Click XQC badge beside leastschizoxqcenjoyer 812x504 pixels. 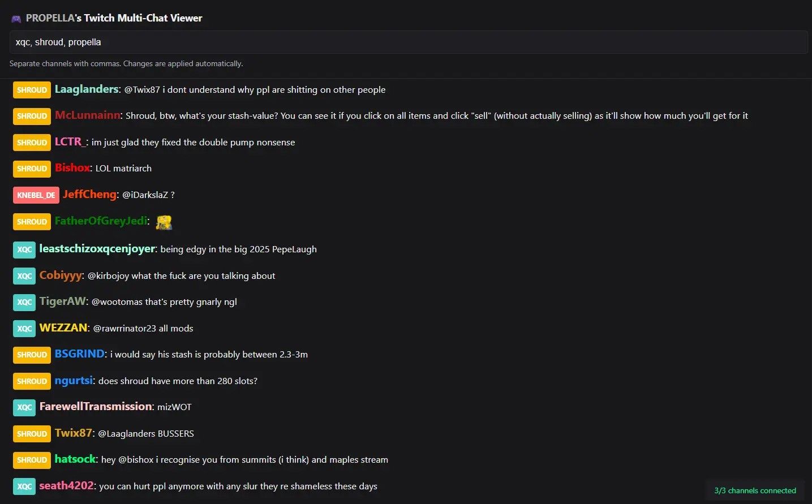click(24, 249)
